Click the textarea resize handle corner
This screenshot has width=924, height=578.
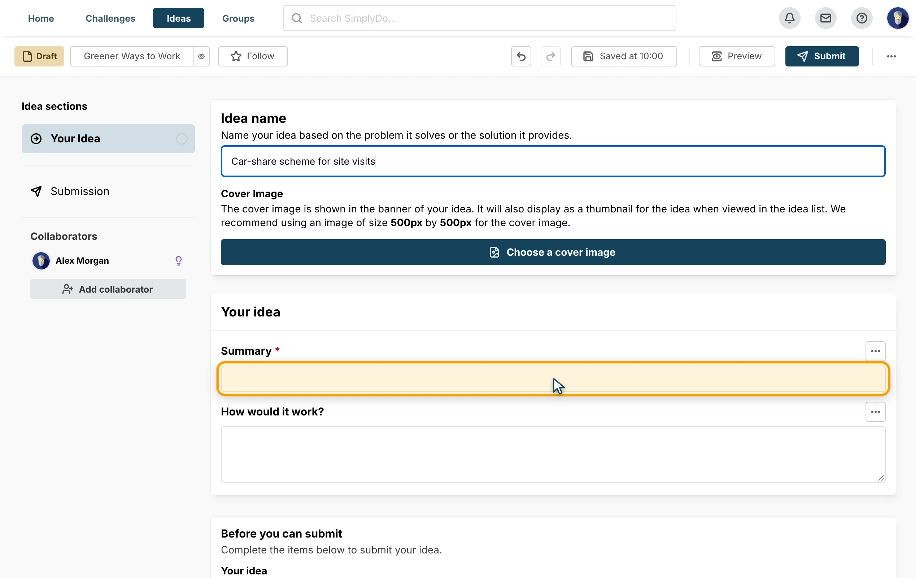click(881, 478)
